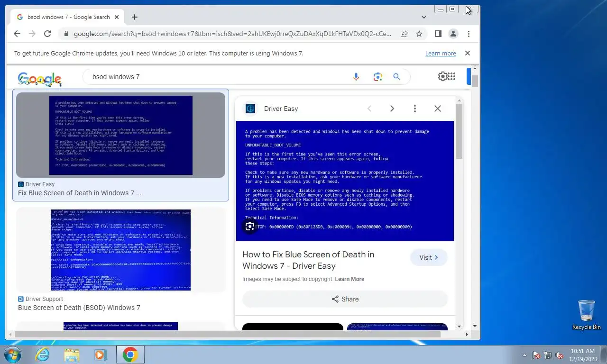The height and width of the screenshot is (364, 607).
Task: Open preview panel three-dot options
Action: [x=415, y=109]
